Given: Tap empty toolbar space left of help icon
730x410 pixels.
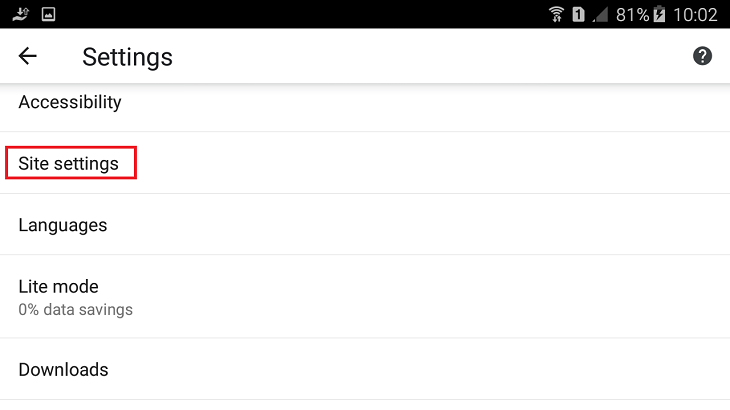Looking at the screenshot, I should [x=433, y=56].
